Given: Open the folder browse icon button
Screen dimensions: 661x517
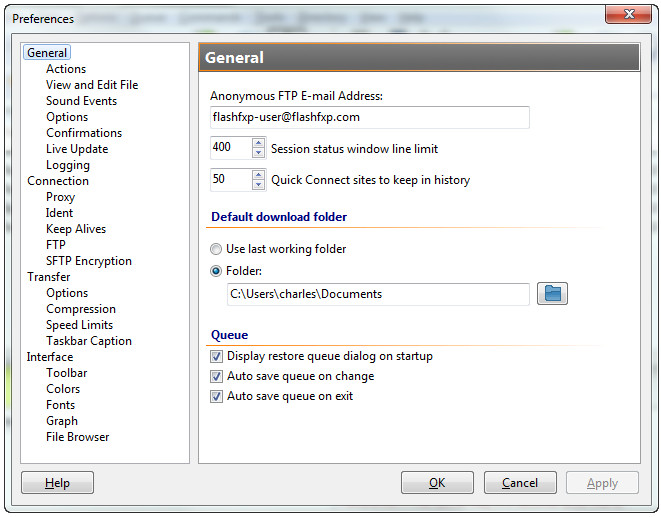Looking at the screenshot, I should pyautogui.click(x=552, y=294).
